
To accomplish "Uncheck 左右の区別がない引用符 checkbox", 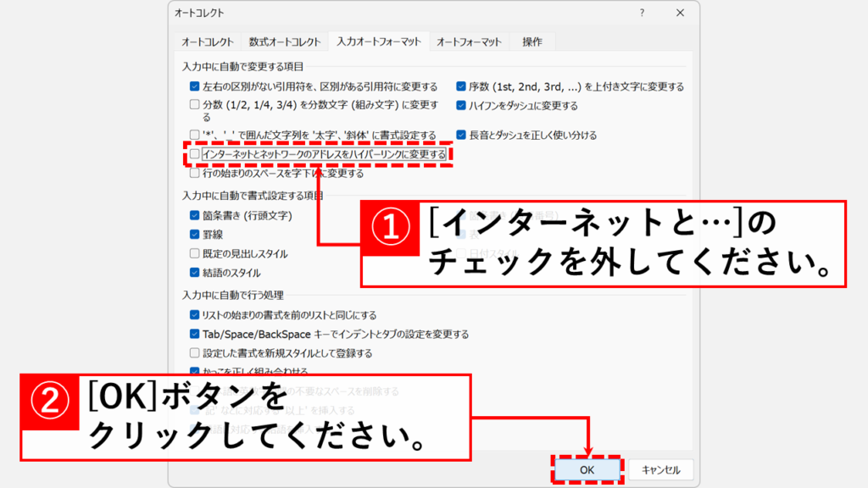I will [194, 86].
